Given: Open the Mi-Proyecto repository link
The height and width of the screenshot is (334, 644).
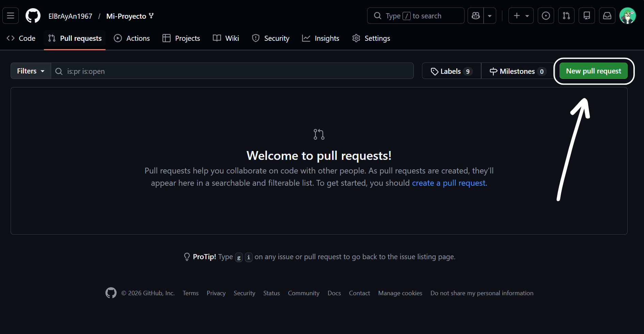Looking at the screenshot, I should [126, 16].
